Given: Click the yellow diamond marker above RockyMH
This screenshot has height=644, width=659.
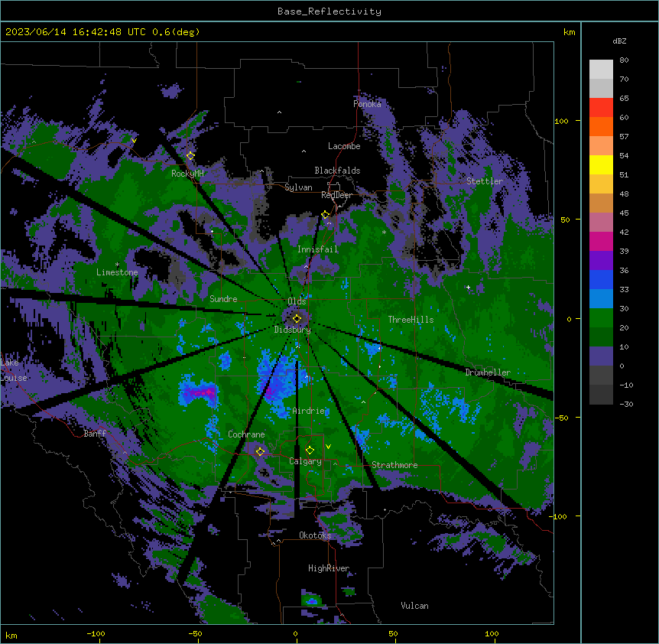Looking at the screenshot, I should tap(190, 156).
